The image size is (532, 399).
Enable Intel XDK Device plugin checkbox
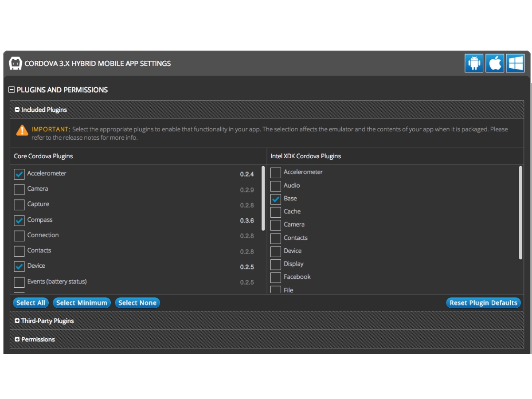click(276, 251)
